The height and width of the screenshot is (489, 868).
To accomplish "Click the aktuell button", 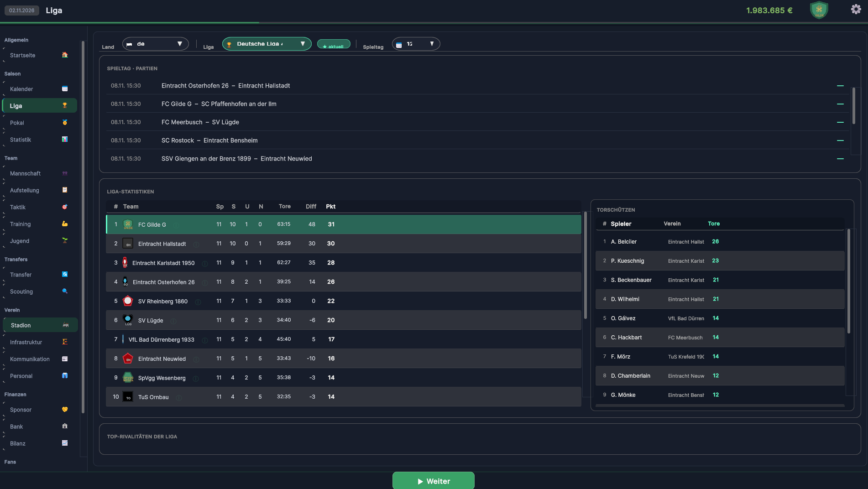I will [x=334, y=45].
